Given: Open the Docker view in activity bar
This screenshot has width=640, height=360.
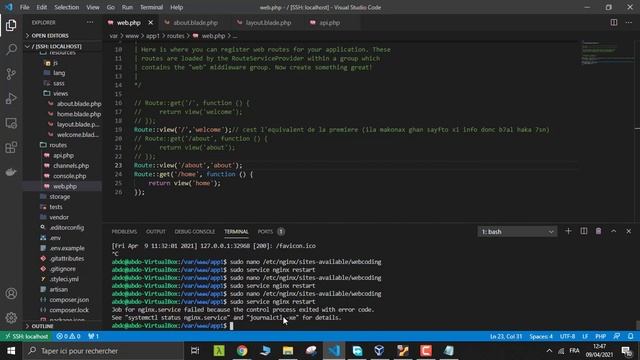Looking at the screenshot, I should point(11,172).
